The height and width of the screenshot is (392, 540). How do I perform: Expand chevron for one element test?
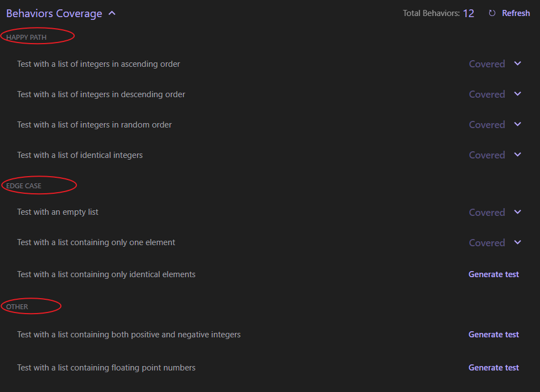517,242
